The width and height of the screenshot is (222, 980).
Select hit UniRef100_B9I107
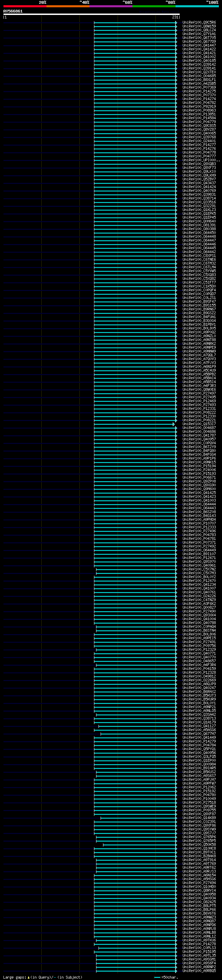199,554
